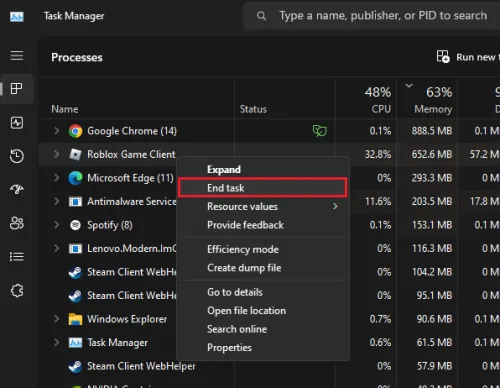Image resolution: width=500 pixels, height=388 pixels.
Task: Click the Task Manager process row icon
Action: [75, 343]
